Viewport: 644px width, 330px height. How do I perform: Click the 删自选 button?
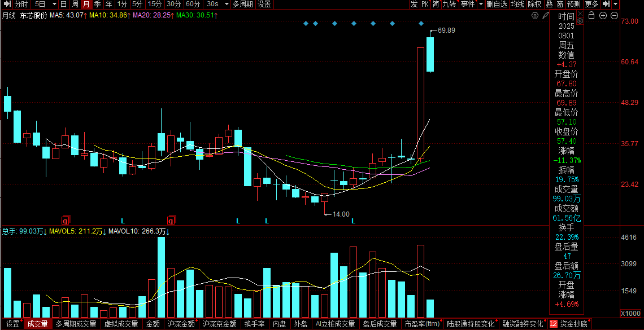click(x=497, y=5)
